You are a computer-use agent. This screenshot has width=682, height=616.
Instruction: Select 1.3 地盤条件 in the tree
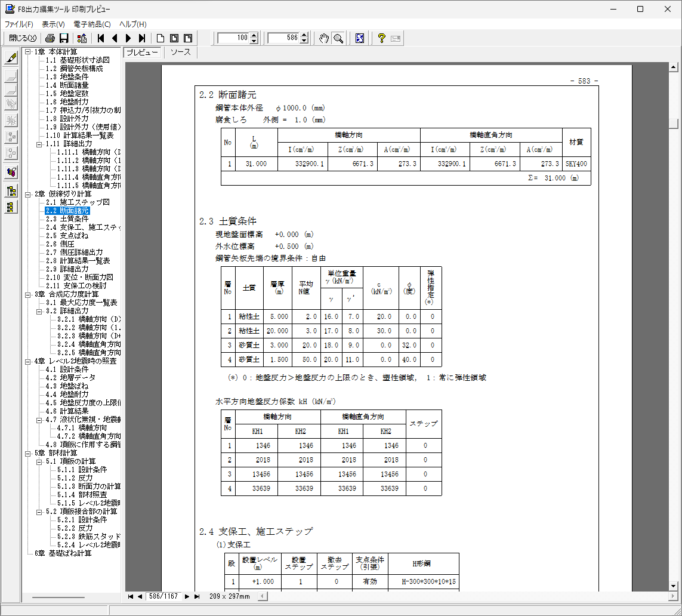coord(67,77)
